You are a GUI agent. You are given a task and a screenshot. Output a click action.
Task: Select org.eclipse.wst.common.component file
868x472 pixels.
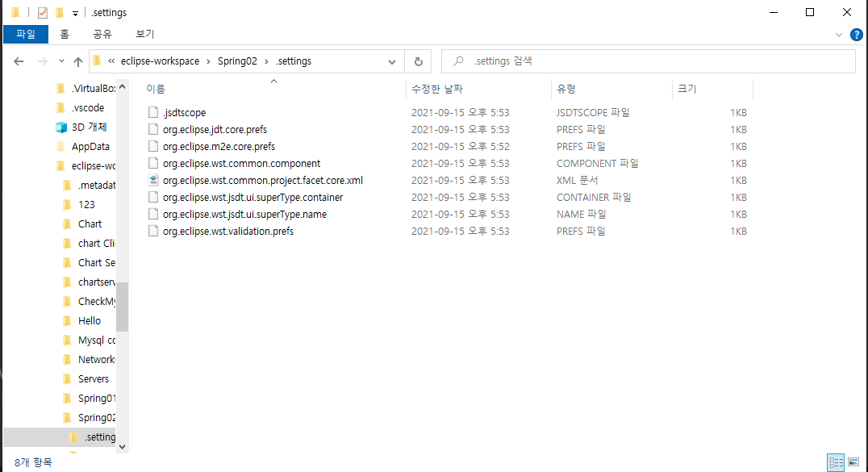241,164
